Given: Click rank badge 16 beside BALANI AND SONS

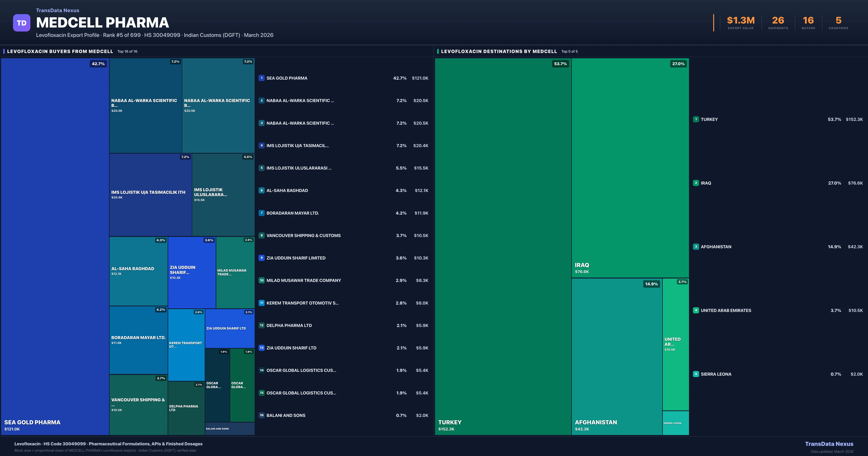Looking at the screenshot, I should [261, 415].
